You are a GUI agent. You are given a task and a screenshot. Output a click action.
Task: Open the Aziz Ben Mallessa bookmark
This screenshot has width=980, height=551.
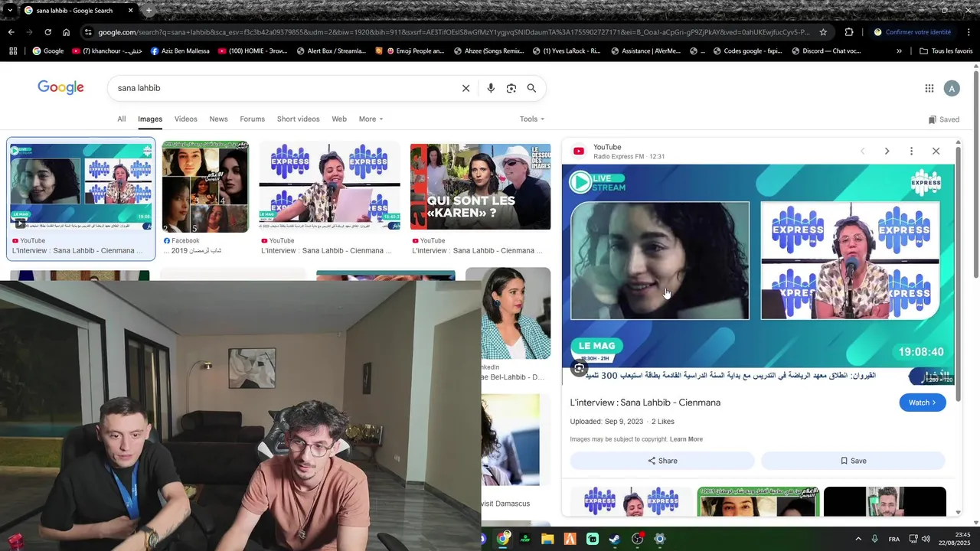(180, 51)
